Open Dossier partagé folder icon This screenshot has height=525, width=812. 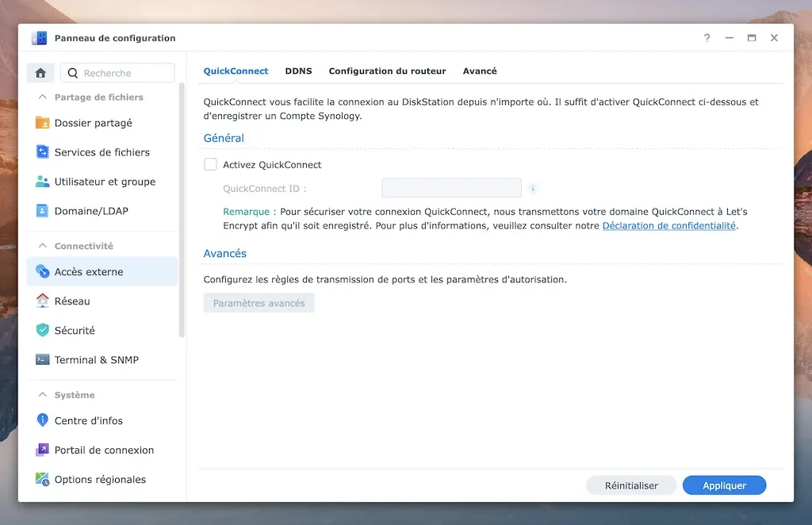tap(43, 123)
